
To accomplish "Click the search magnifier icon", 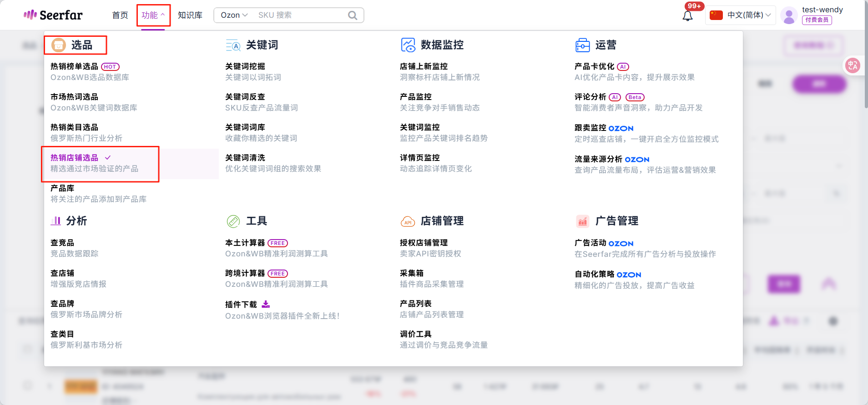I will point(353,15).
